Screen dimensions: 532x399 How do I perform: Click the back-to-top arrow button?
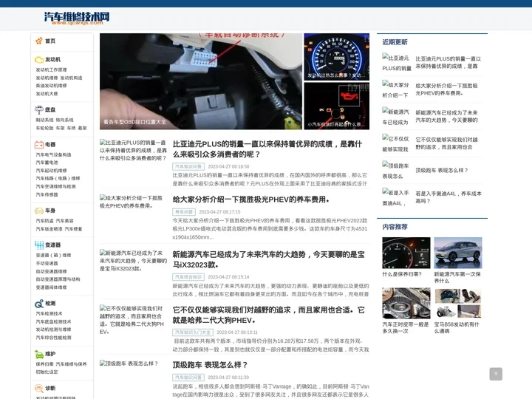(x=496, y=374)
